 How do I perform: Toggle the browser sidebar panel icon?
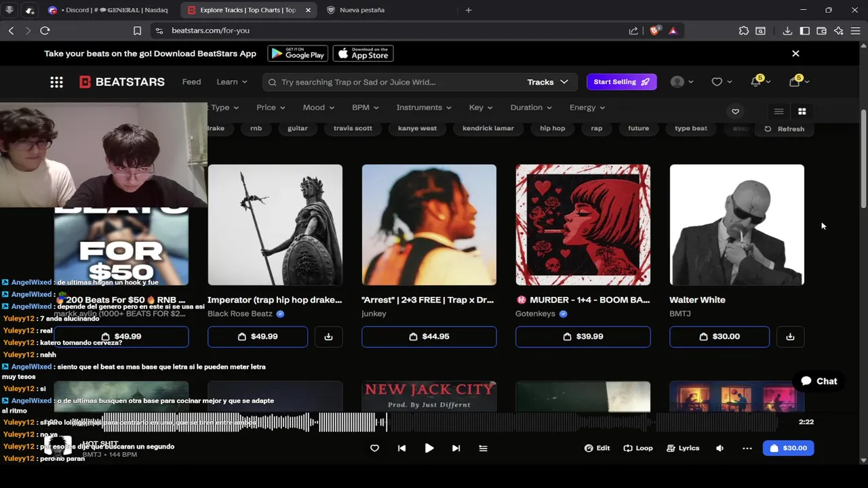click(805, 30)
